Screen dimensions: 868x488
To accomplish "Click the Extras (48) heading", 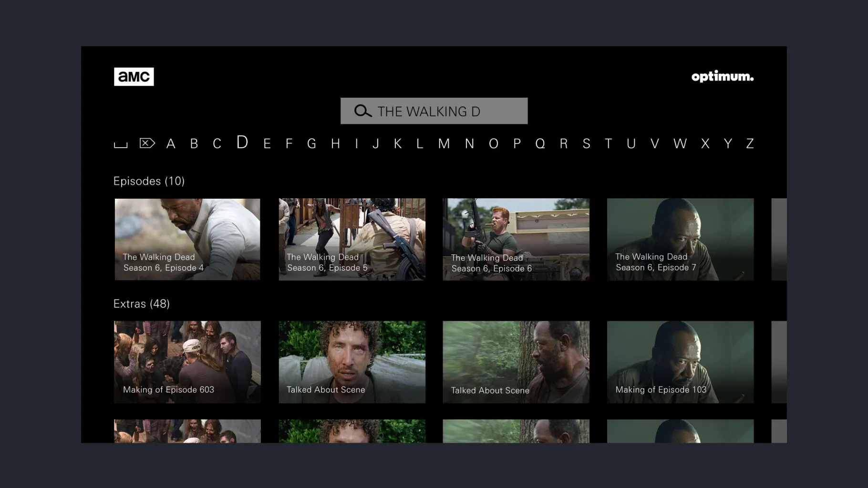I will point(142,304).
